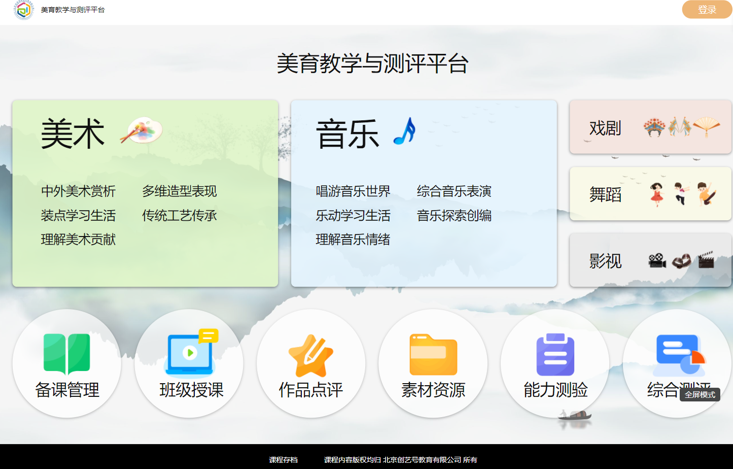Image resolution: width=733 pixels, height=469 pixels.
Task: Click the blue music note icon
Action: [x=404, y=131]
